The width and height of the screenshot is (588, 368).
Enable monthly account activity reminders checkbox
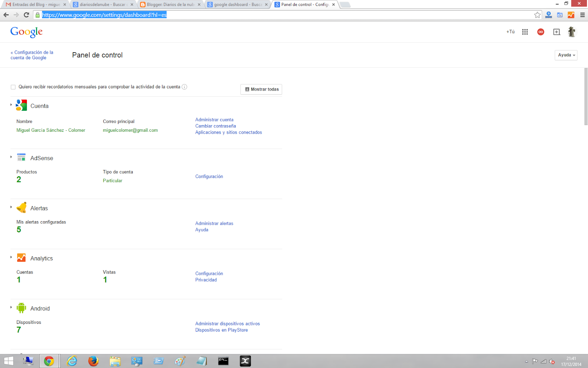pyautogui.click(x=13, y=87)
